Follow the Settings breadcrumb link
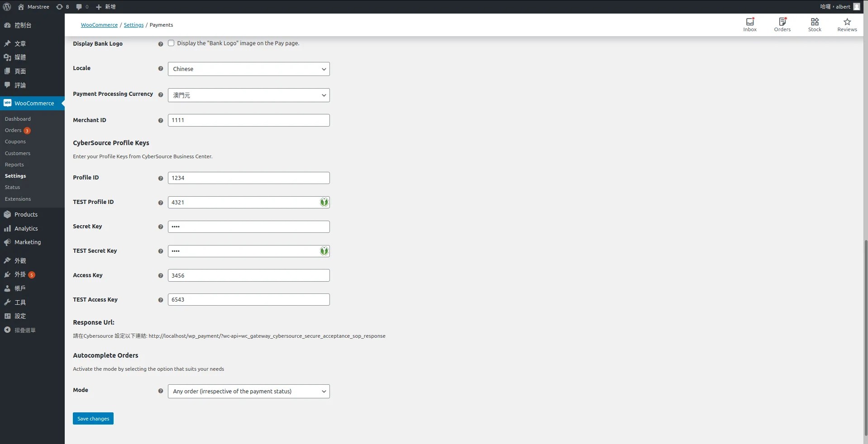The height and width of the screenshot is (444, 868). pyautogui.click(x=134, y=25)
